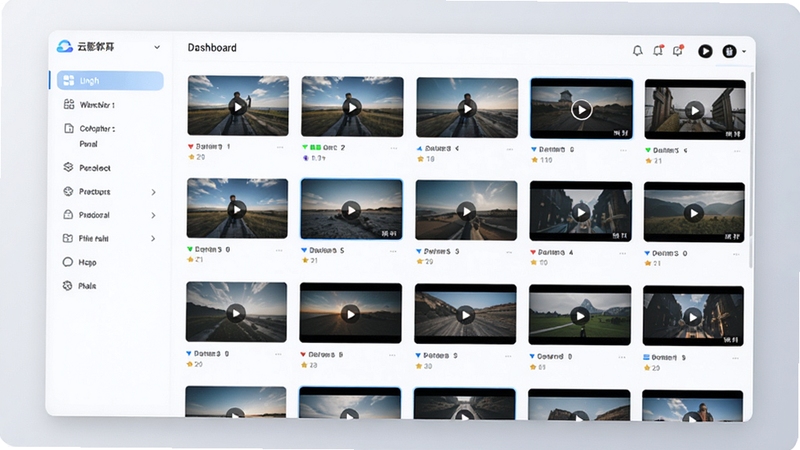Click the red marker beside the 23-star video

(x=303, y=354)
